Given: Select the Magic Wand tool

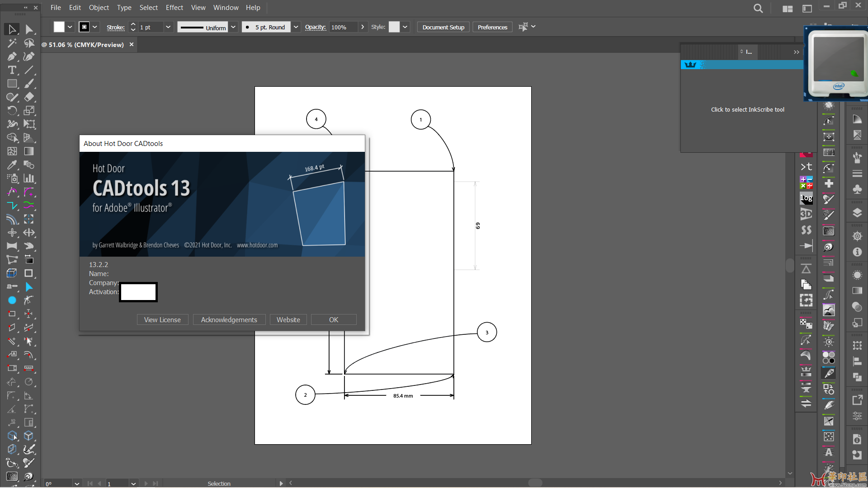Looking at the screenshot, I should (x=12, y=43).
